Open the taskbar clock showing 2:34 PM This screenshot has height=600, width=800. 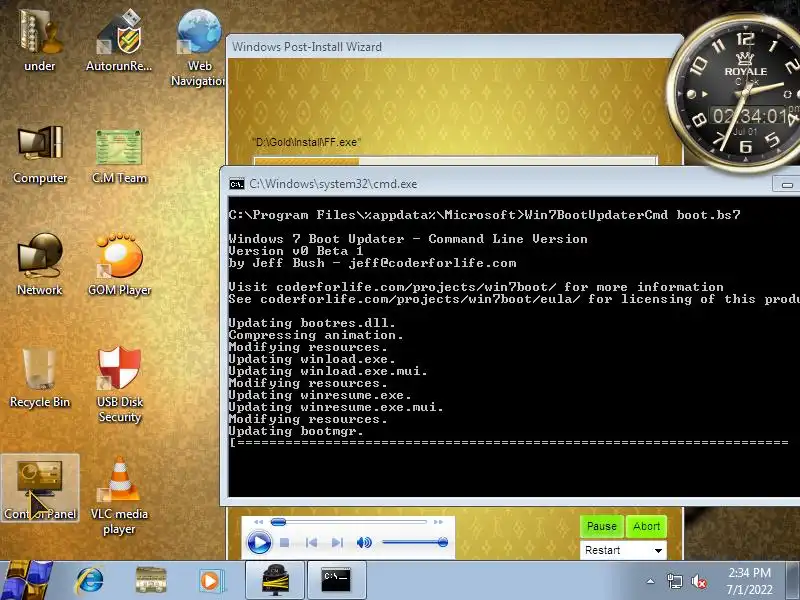pyautogui.click(x=749, y=581)
